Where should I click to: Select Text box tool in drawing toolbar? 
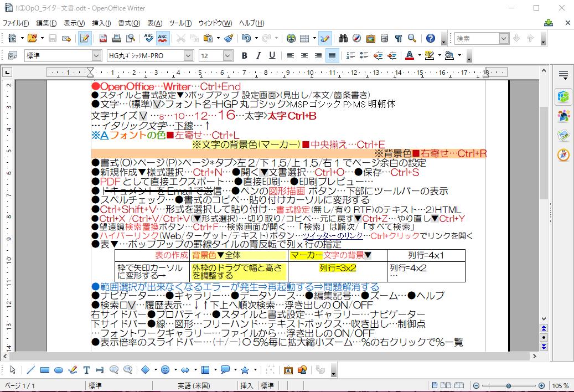(x=86, y=370)
